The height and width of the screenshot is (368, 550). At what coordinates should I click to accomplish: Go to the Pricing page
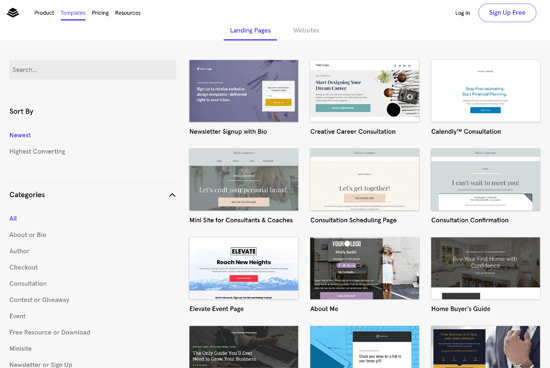click(100, 13)
